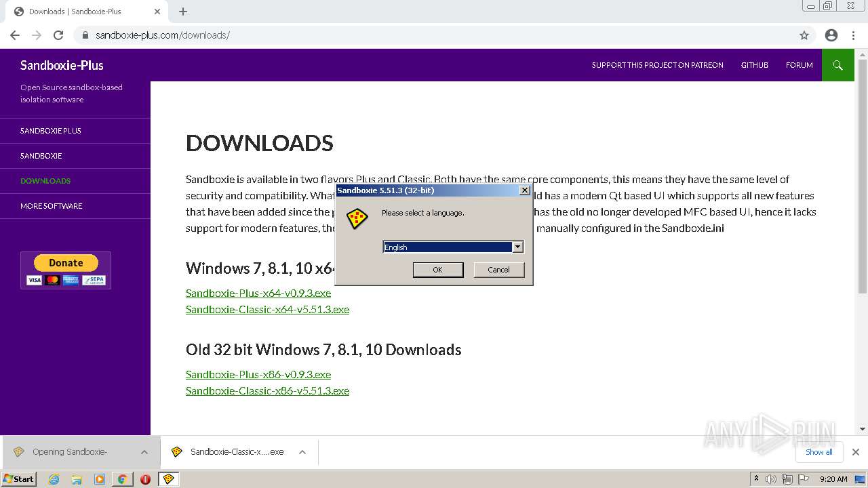The image size is (868, 488).
Task: Click Sandboxie icon in language dialog
Action: (x=357, y=219)
